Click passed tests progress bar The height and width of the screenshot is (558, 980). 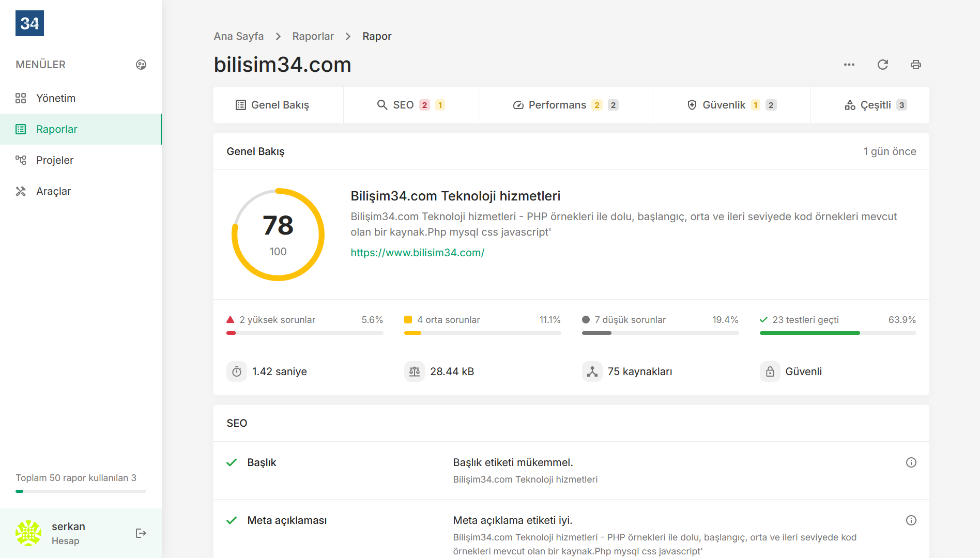pos(838,333)
